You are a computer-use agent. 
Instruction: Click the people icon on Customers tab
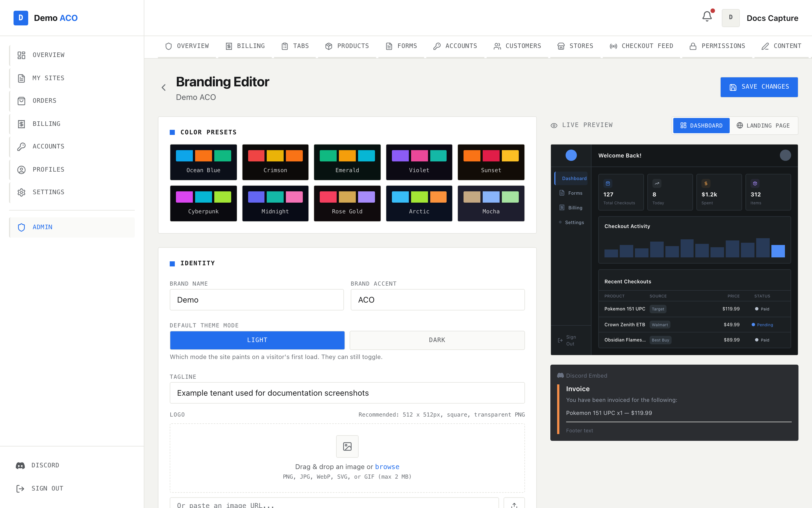(497, 46)
